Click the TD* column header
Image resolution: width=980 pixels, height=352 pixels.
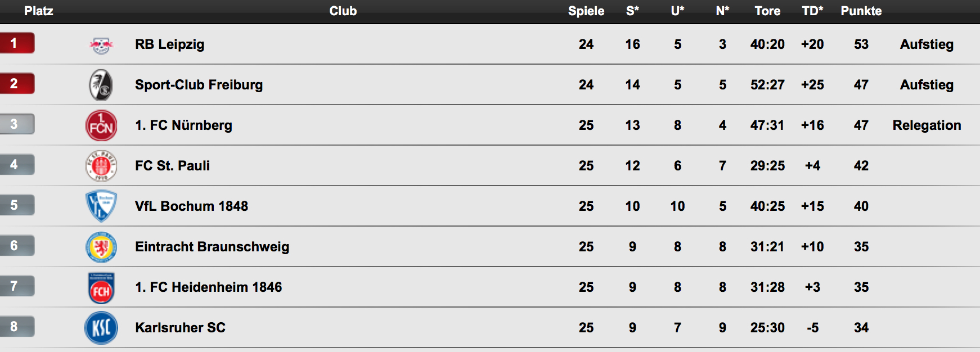[x=812, y=11]
